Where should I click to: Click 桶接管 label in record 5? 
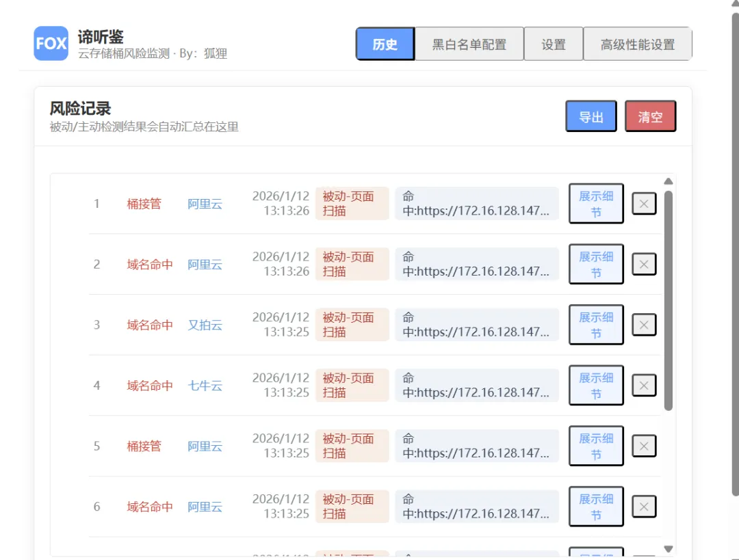tap(144, 446)
